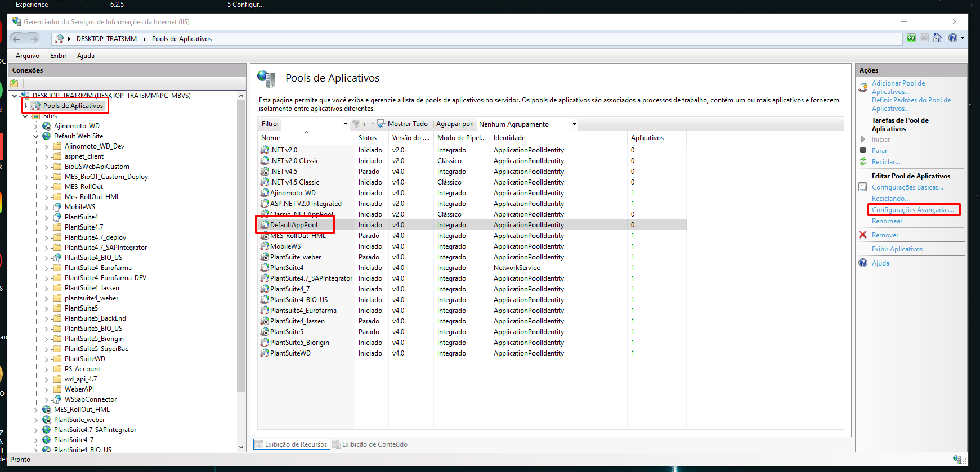980x472 pixels.
Task: Click the Ajinomoto_WD site globe icon
Action: [x=47, y=125]
